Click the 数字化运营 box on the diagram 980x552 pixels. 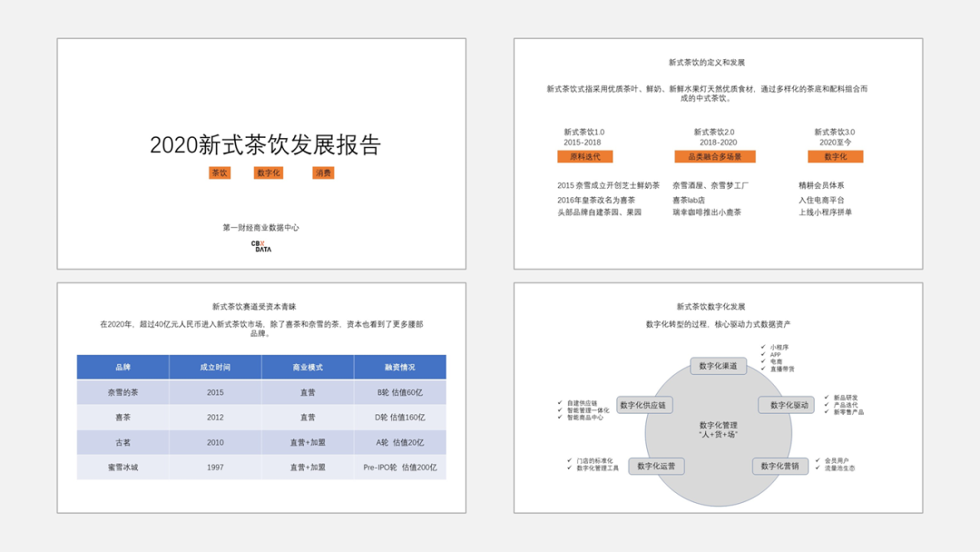coord(656,466)
